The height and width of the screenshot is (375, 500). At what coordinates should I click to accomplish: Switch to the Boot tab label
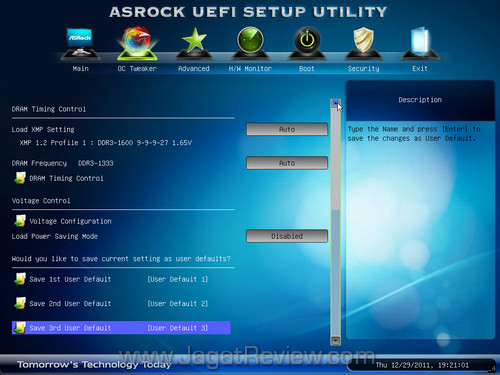307,69
